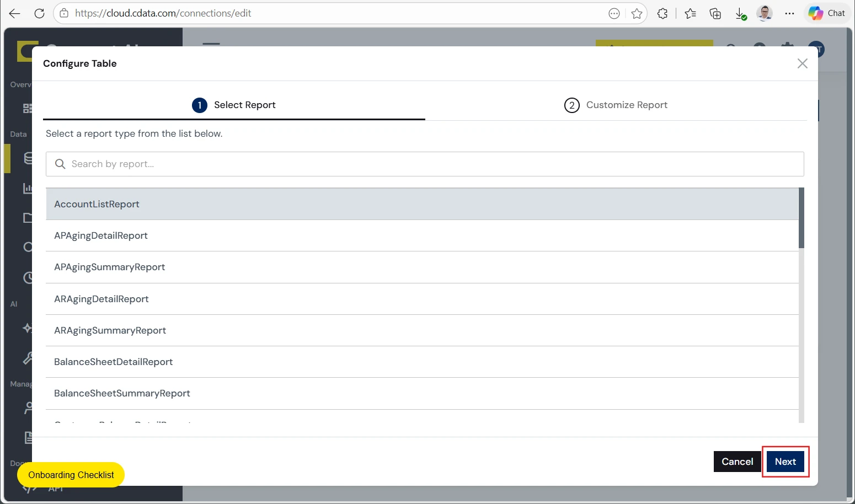Open Copilot Chat in the browser
855x504 pixels.
[827, 13]
